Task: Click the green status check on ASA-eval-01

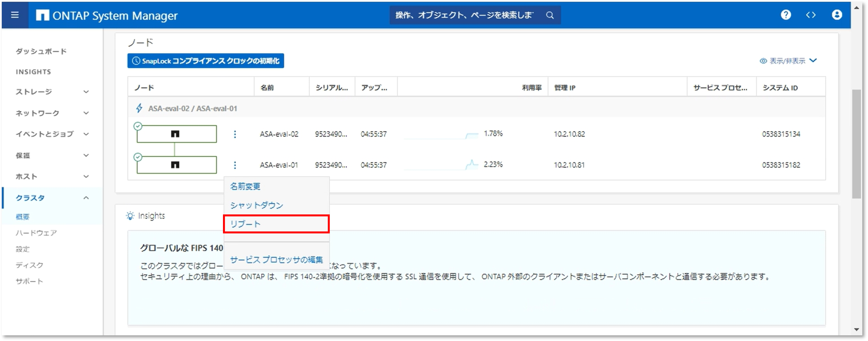Action: [138, 157]
